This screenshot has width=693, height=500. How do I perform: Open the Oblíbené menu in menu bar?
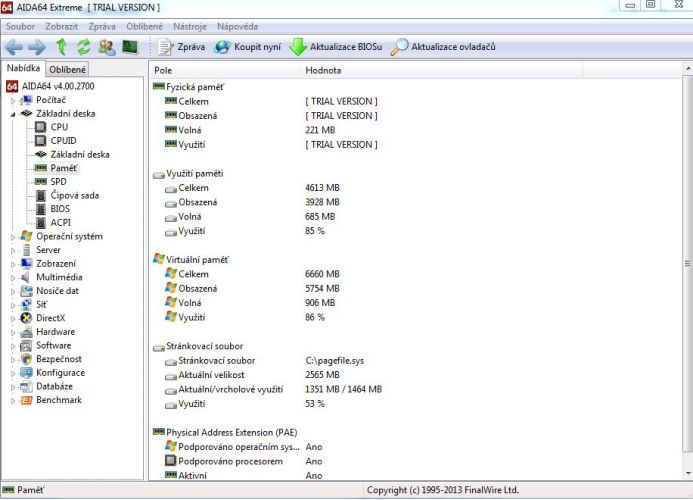click(x=145, y=27)
